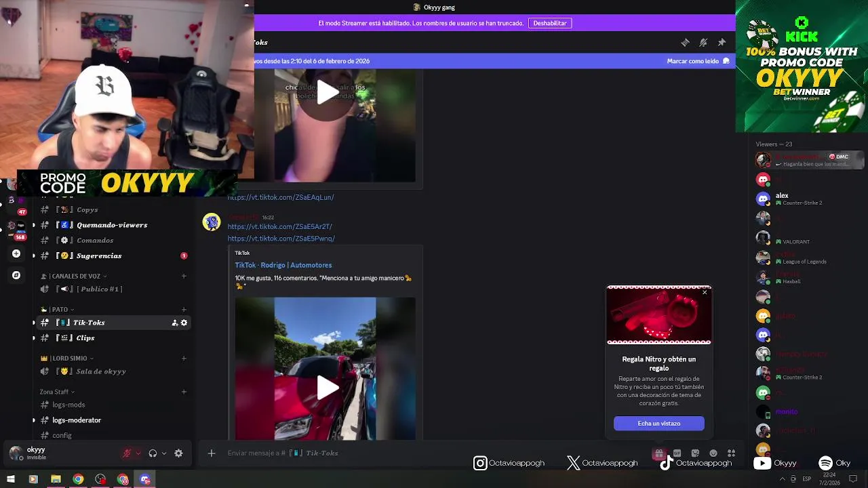The height and width of the screenshot is (488, 868).
Task: Open File Explorer from taskbar
Action: [56, 479]
